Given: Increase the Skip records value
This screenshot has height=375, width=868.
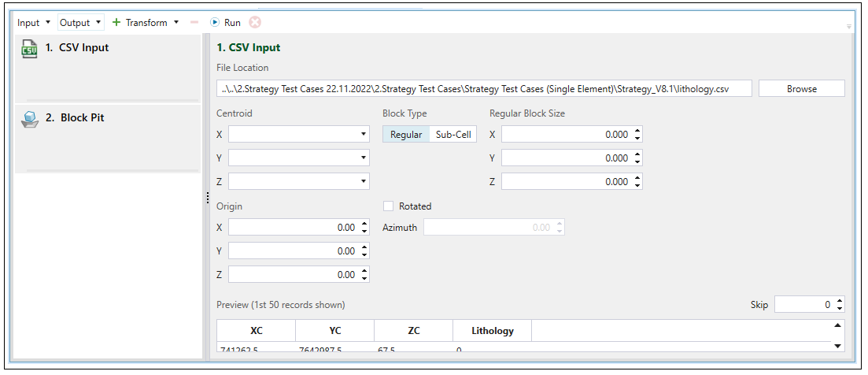Looking at the screenshot, I should pos(840,301).
